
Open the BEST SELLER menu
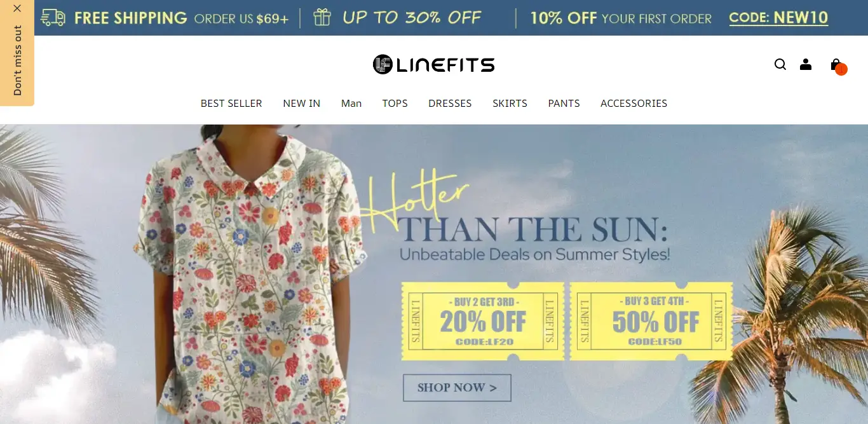(x=231, y=103)
